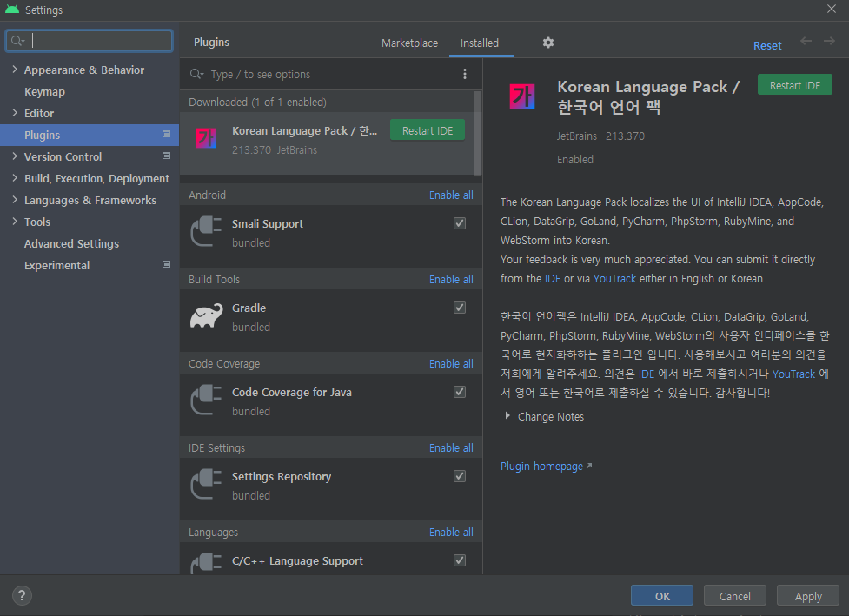
Task: Select the Smali Support plugin name
Action: 268,223
